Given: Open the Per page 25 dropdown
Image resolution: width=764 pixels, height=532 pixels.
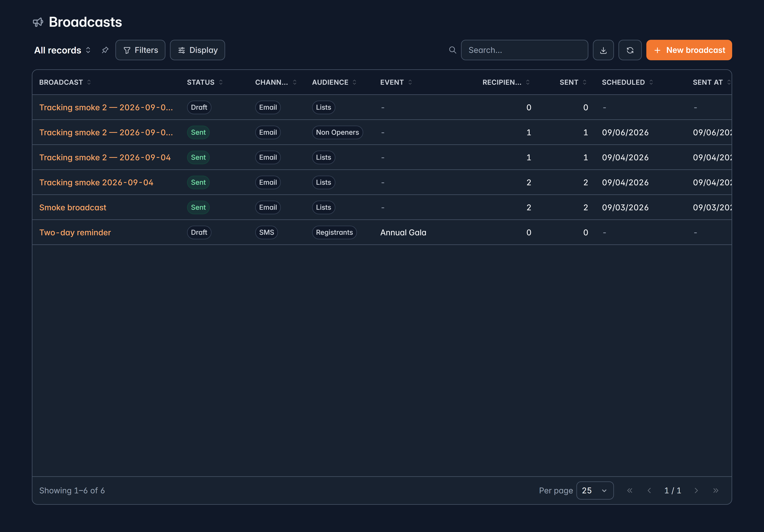Looking at the screenshot, I should coord(595,490).
